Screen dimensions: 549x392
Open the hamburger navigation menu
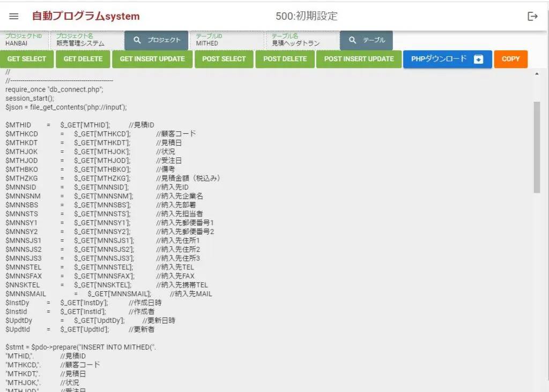coord(14,17)
